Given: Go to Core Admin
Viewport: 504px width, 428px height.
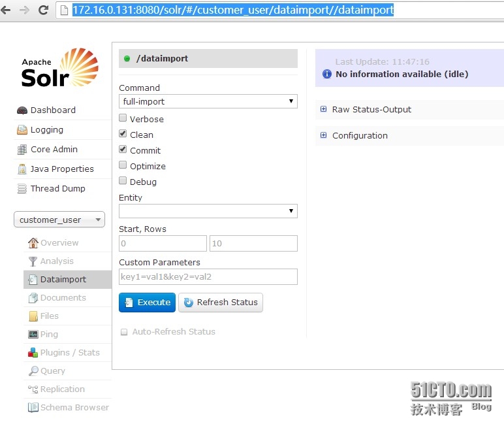Looking at the screenshot, I should click(x=54, y=150).
